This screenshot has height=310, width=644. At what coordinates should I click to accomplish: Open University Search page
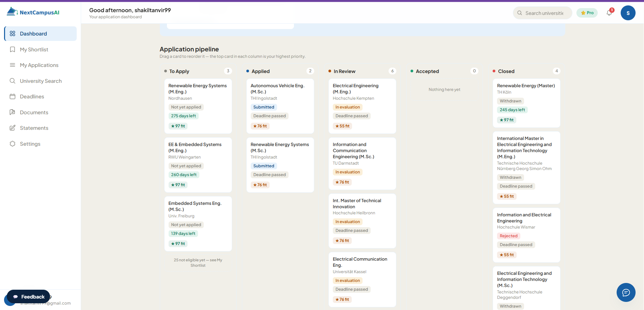tap(41, 81)
